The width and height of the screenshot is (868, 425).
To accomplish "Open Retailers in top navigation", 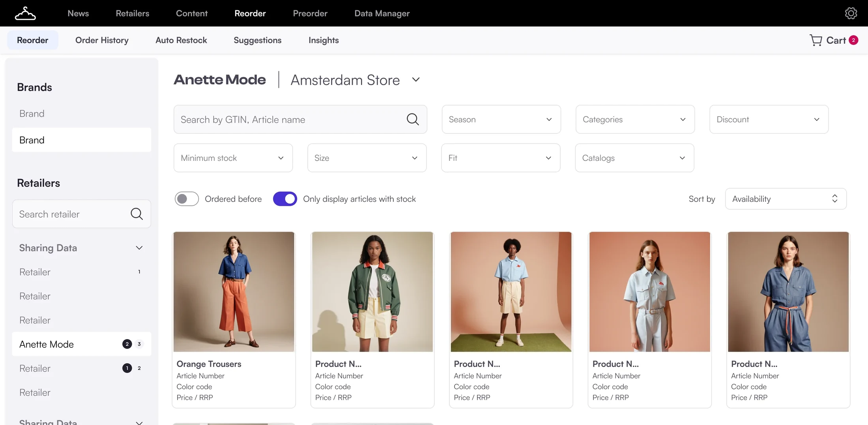I will [132, 13].
